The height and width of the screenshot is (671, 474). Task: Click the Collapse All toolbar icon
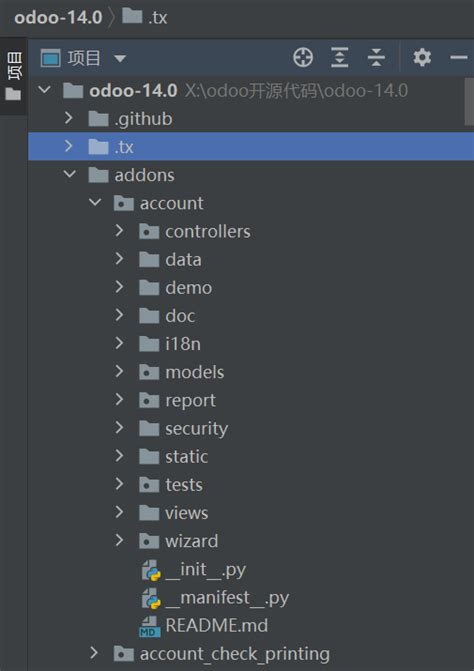pyautogui.click(x=376, y=57)
